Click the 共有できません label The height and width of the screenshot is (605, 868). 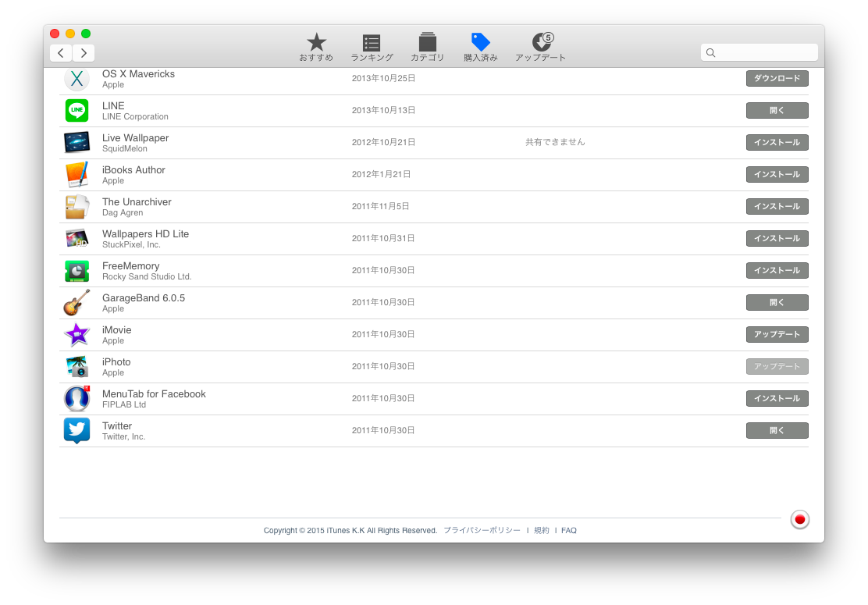pyautogui.click(x=555, y=142)
